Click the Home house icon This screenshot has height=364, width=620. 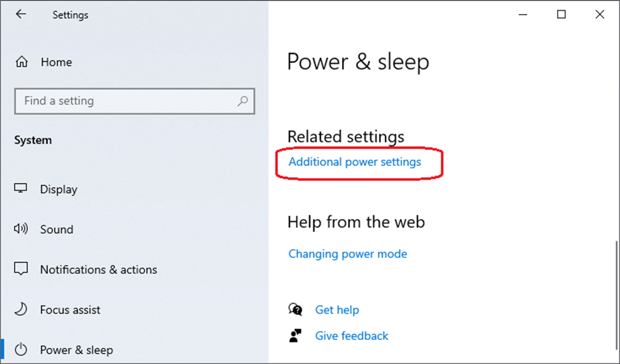(x=22, y=62)
